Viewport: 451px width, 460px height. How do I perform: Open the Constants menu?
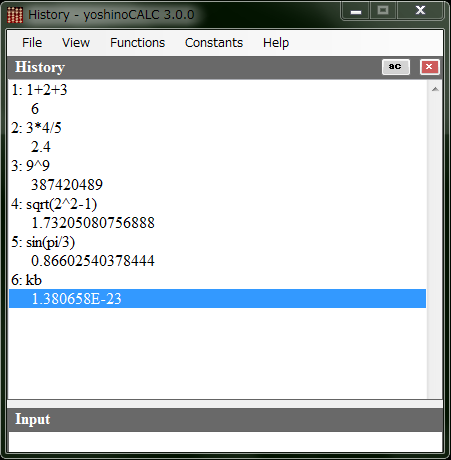tap(214, 43)
